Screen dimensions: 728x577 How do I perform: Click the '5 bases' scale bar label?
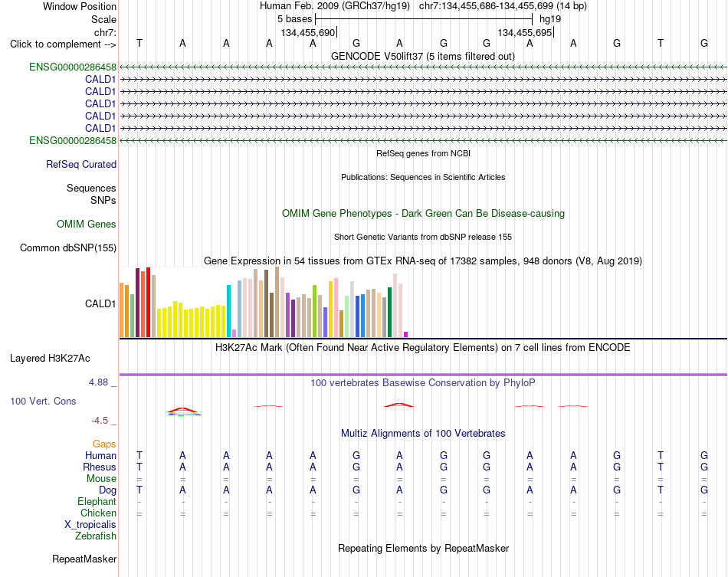click(x=295, y=19)
